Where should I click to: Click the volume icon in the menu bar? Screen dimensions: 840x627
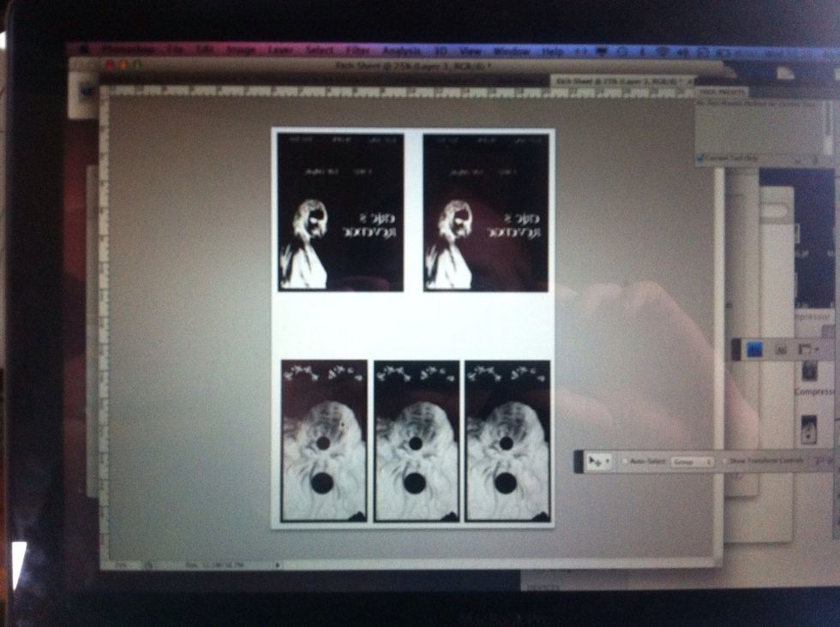coord(683,53)
